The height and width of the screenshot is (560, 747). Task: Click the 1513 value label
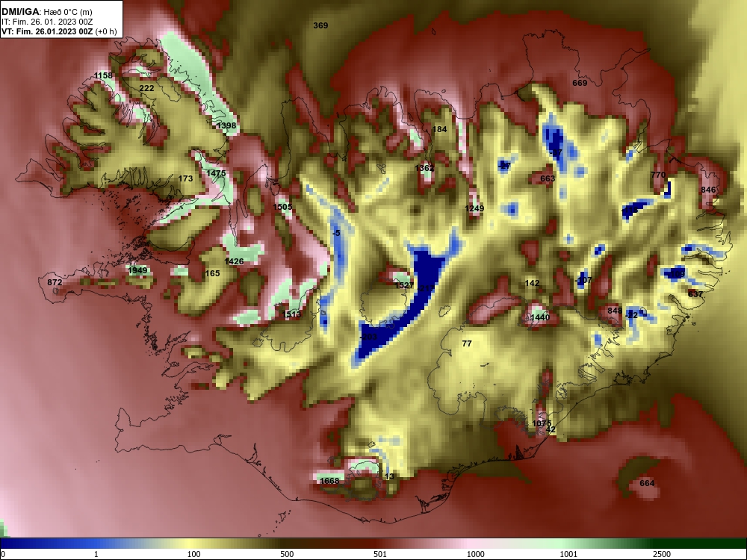tap(291, 314)
